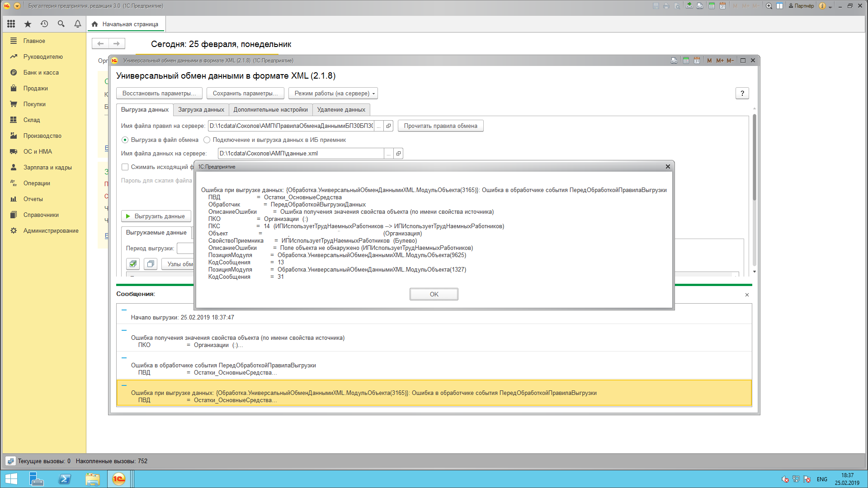
Task: Go back with left arrow navigation
Action: pos(100,43)
